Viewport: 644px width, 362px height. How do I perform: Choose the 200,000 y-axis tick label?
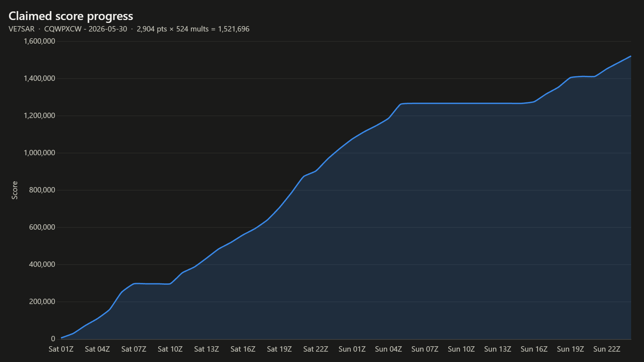[x=42, y=302]
